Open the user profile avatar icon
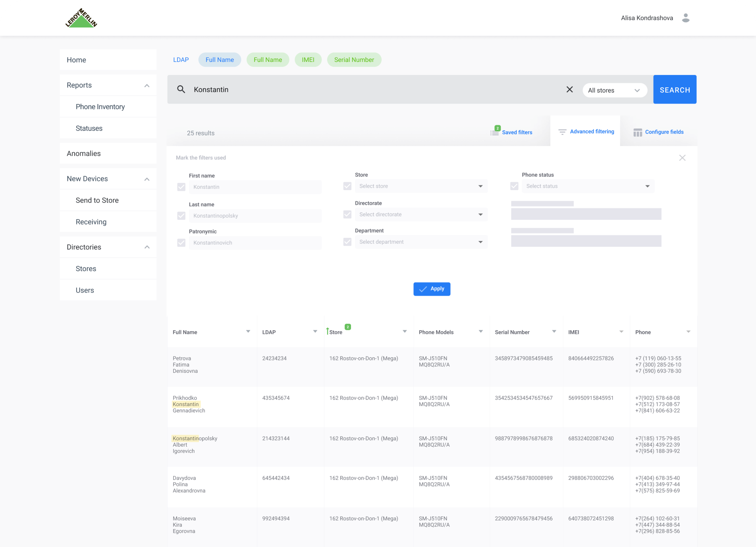This screenshot has height=547, width=756. pos(686,18)
